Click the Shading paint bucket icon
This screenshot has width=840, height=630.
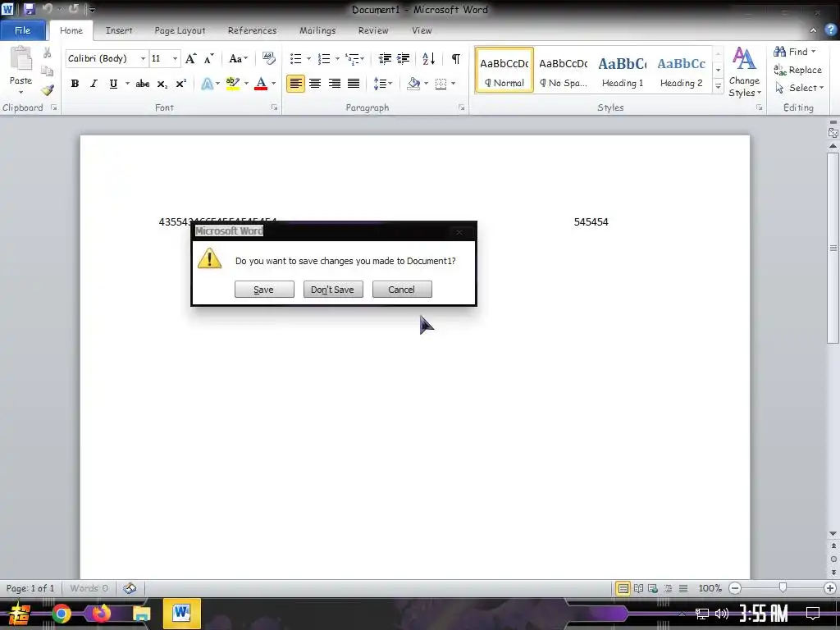413,84
